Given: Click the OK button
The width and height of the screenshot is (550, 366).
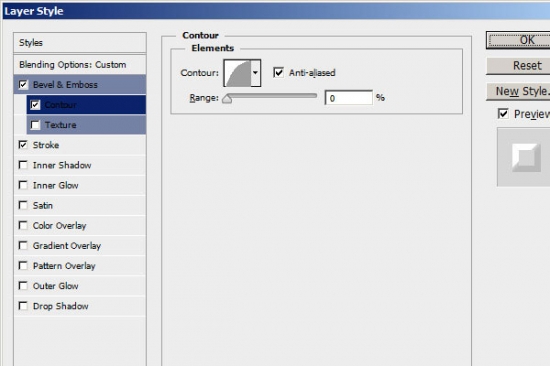Looking at the screenshot, I should coord(518,40).
